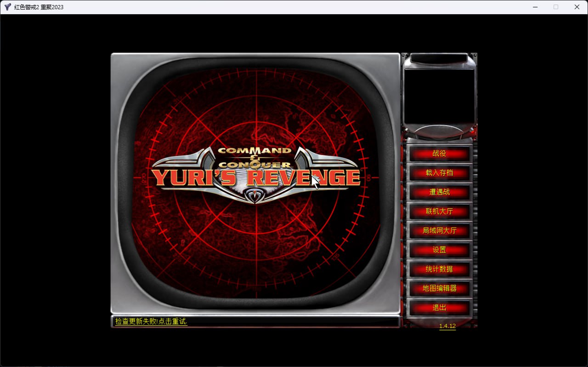Launch the 地图编辑器 map editor
The height and width of the screenshot is (367, 588).
(439, 289)
